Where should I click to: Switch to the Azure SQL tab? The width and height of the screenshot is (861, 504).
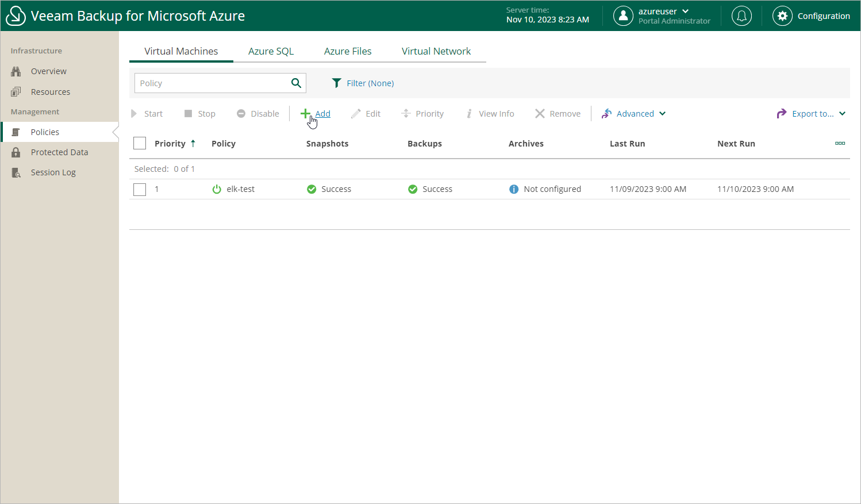271,51
